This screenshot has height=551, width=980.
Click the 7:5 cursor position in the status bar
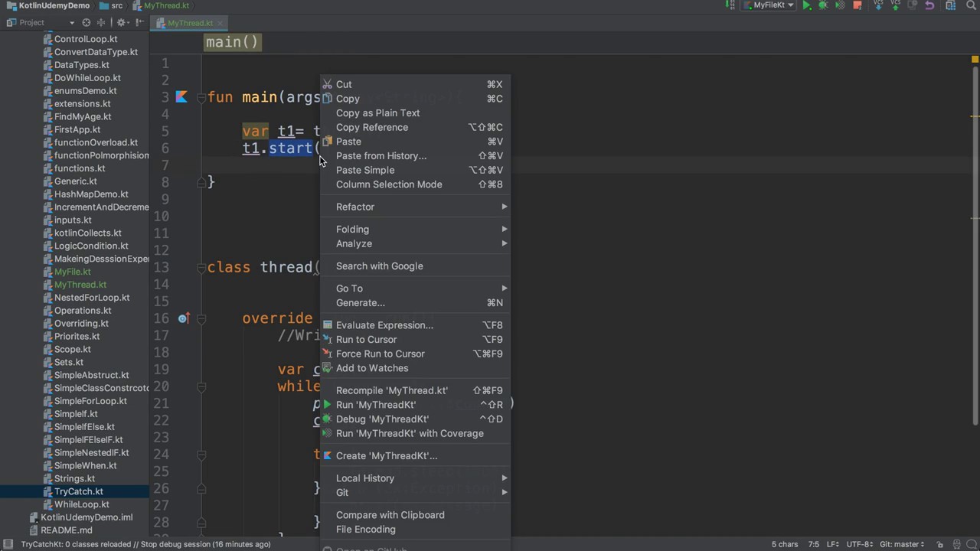pos(813,544)
